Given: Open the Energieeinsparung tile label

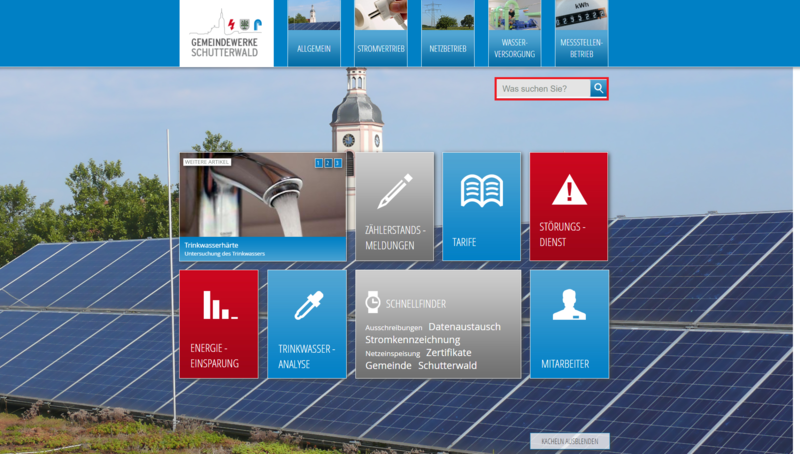Looking at the screenshot, I should click(214, 356).
